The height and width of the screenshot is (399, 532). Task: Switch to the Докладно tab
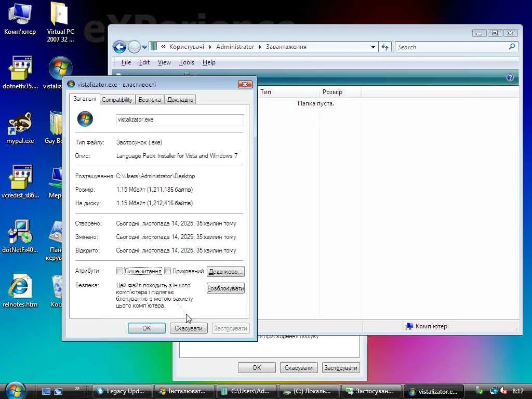(180, 99)
